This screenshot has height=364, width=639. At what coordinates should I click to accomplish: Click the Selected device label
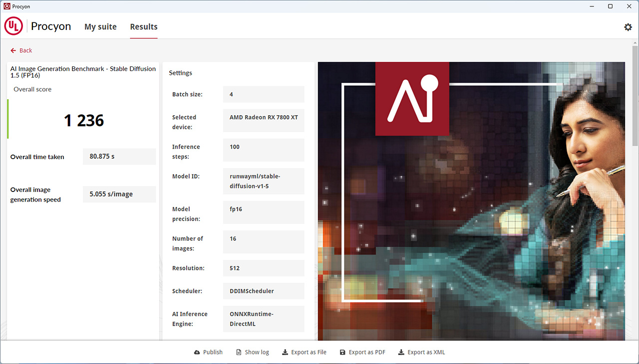[184, 122]
